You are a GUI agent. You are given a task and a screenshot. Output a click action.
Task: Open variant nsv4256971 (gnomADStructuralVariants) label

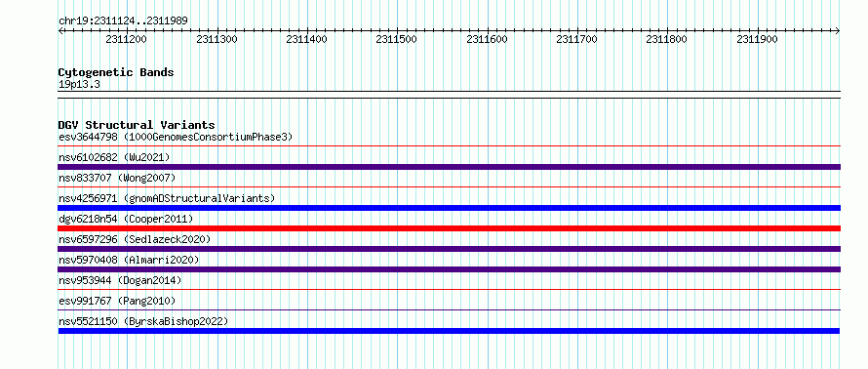pyautogui.click(x=167, y=198)
